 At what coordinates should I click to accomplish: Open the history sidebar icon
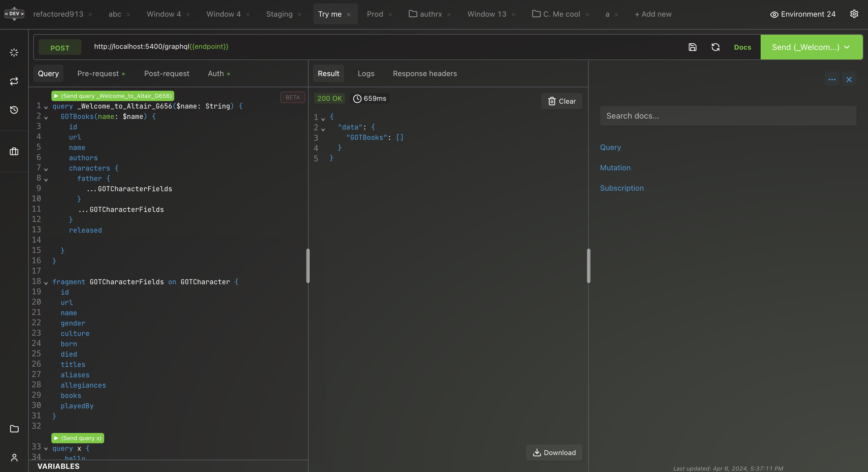pos(14,110)
